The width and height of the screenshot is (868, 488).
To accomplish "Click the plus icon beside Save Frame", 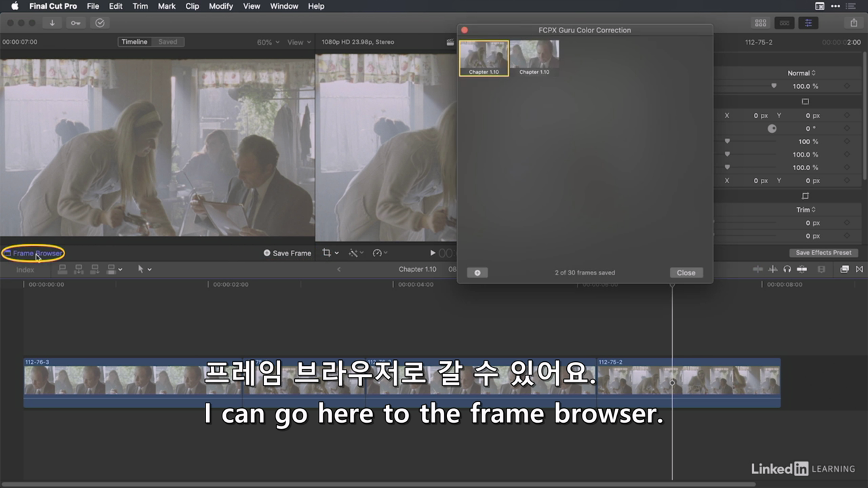I will coord(267,253).
